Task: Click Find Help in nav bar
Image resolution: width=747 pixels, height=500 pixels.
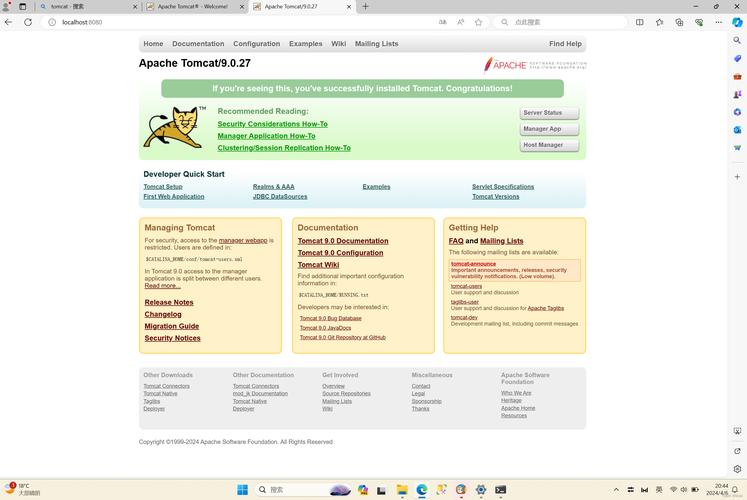Action: point(565,44)
